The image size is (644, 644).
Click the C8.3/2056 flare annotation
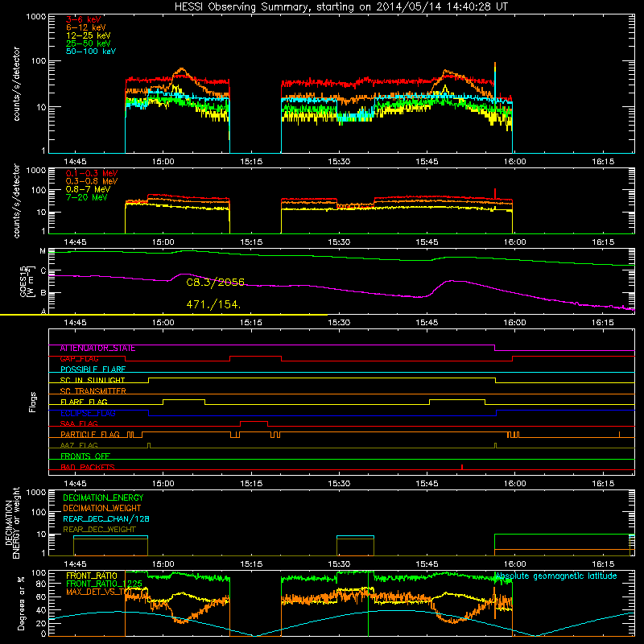coord(215,283)
